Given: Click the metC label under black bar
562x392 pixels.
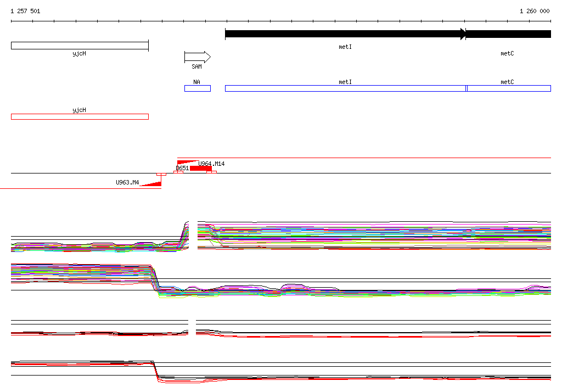Looking at the screenshot, I should [x=507, y=53].
